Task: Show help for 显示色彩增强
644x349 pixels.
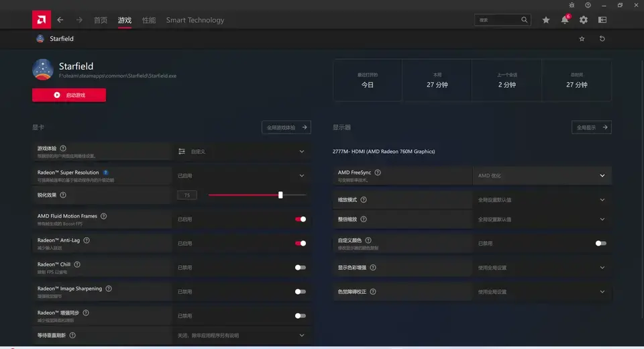Action: pyautogui.click(x=372, y=268)
